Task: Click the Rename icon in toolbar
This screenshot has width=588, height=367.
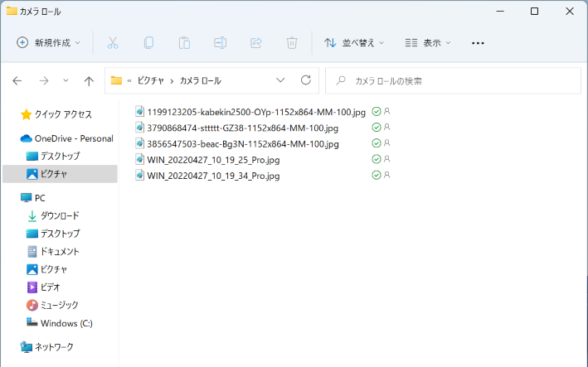Action: pos(220,43)
